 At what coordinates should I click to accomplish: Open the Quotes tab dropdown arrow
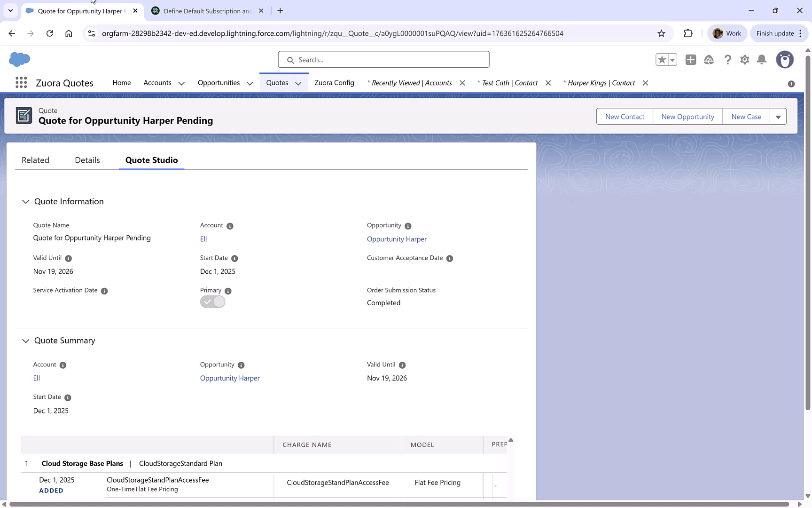click(x=298, y=83)
